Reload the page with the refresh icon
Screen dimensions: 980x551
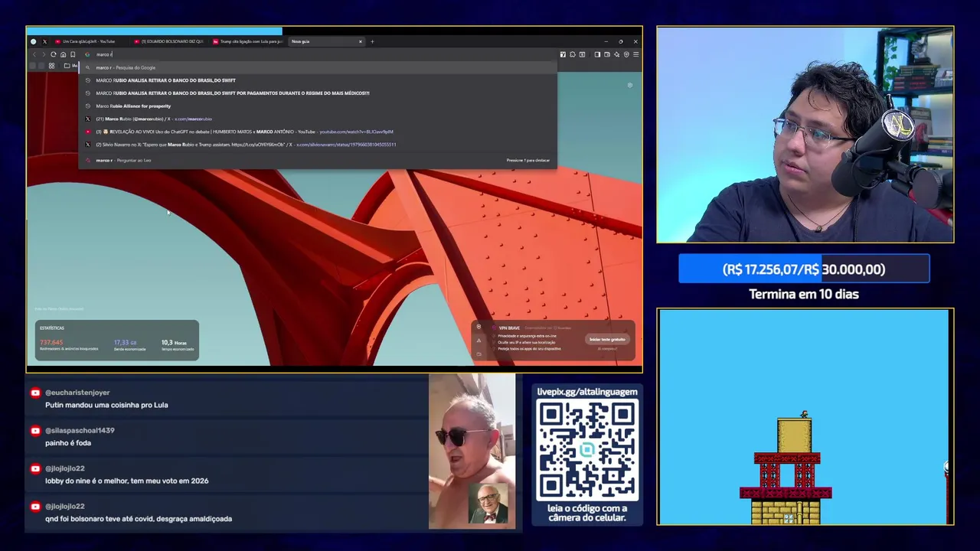(53, 54)
